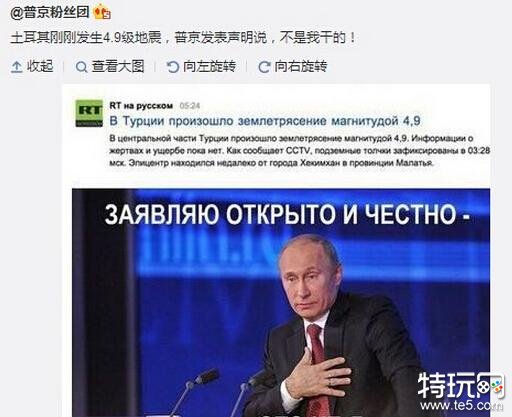Click the rotate-left arrow icon

coord(173,67)
